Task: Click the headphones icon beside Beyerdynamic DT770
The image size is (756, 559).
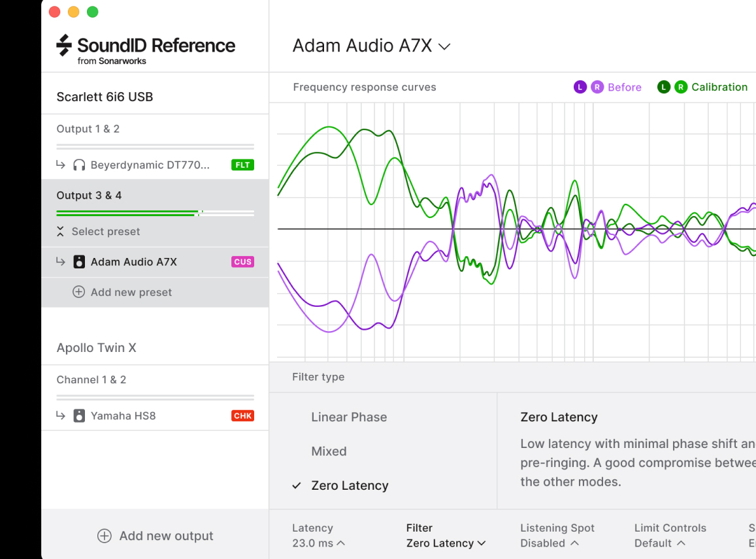Action: click(x=79, y=165)
